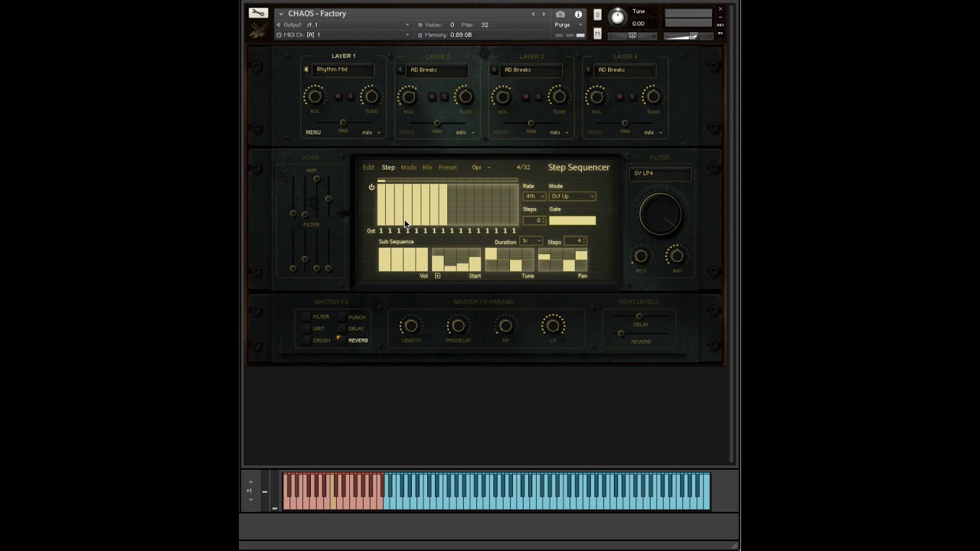Open the Purge dropdown
This screenshot has width=980, height=551.
569,24
